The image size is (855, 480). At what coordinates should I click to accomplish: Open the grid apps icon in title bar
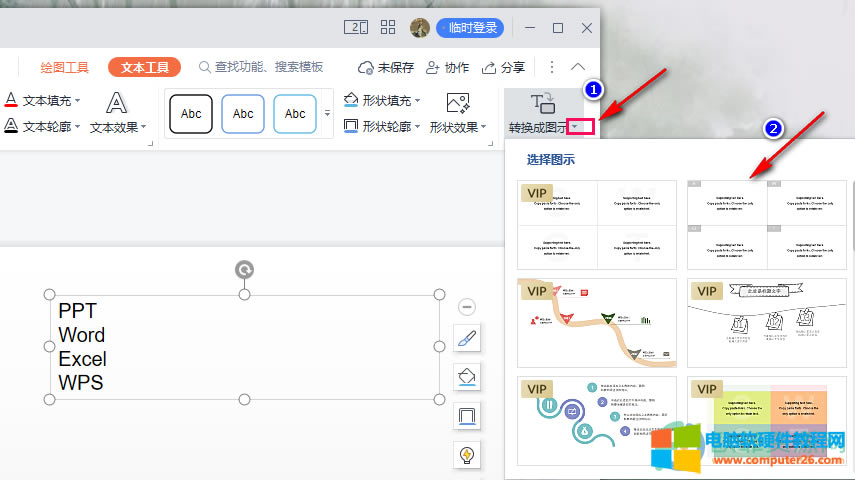pos(388,27)
